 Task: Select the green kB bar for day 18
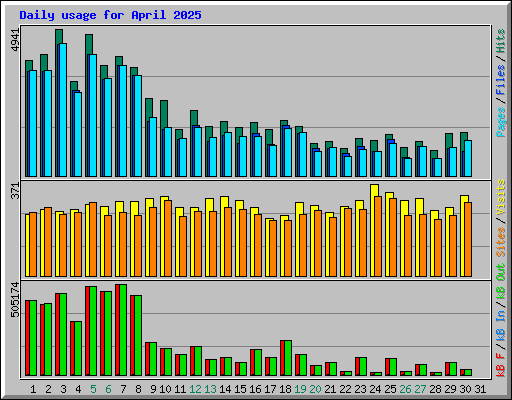[288, 358]
